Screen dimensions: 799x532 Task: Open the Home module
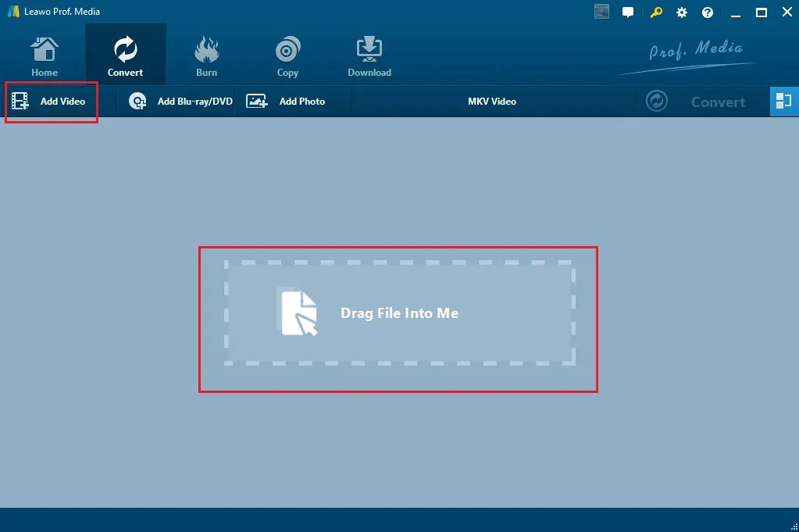[x=45, y=56]
